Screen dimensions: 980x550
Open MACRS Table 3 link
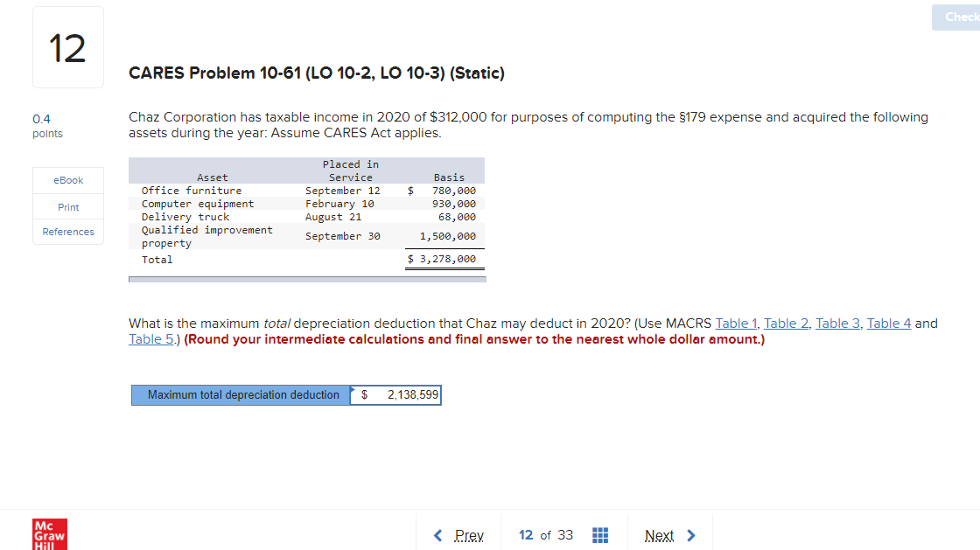(837, 323)
